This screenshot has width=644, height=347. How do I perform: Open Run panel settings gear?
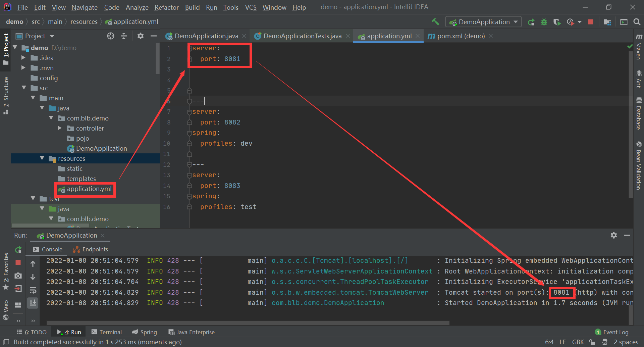point(614,235)
